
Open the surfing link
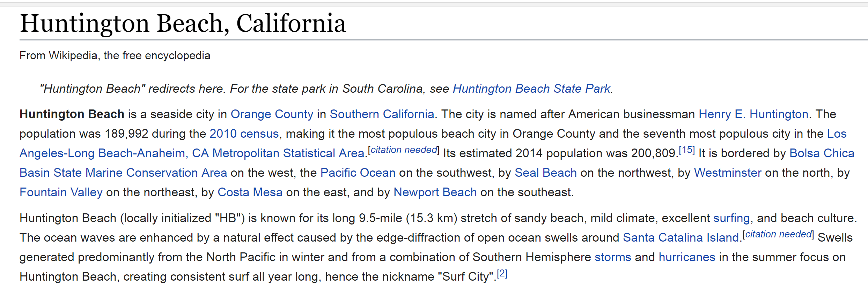pos(731,218)
